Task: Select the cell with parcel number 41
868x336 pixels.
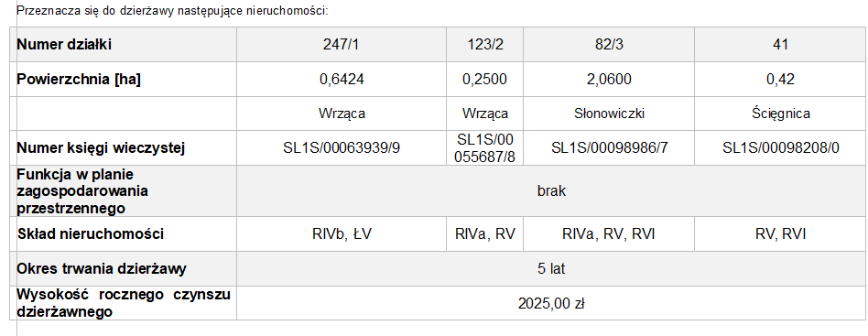Action: pyautogui.click(x=780, y=45)
